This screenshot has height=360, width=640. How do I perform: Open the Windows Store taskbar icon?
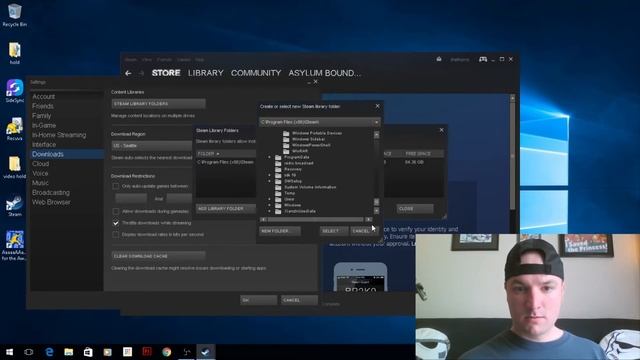point(88,352)
